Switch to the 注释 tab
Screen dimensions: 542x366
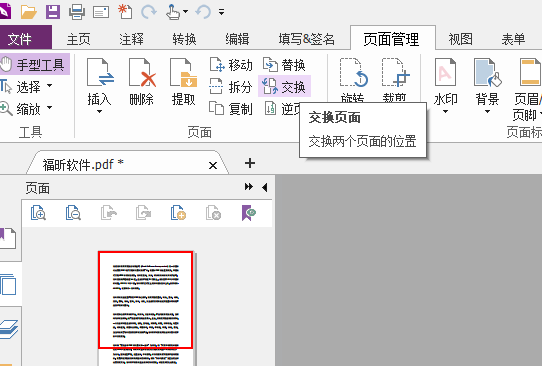(x=131, y=39)
